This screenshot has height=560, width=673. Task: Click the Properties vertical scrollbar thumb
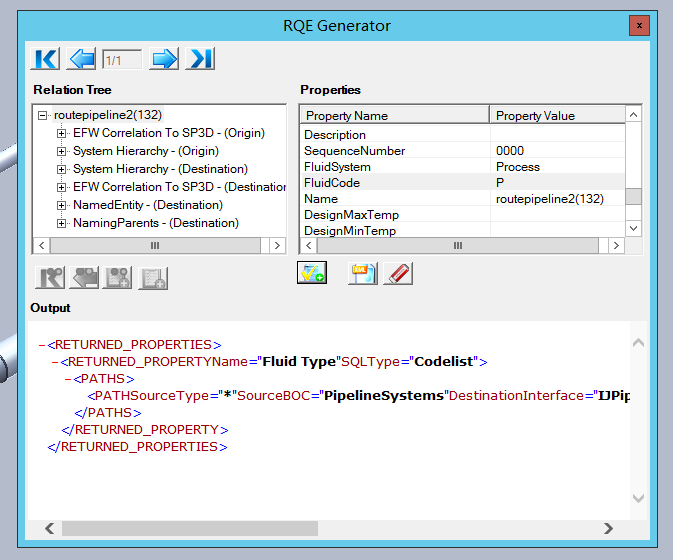pyautogui.click(x=633, y=197)
